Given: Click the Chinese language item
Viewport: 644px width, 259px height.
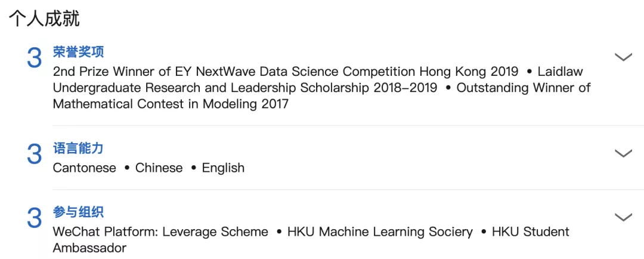Looking at the screenshot, I should coord(159,168).
